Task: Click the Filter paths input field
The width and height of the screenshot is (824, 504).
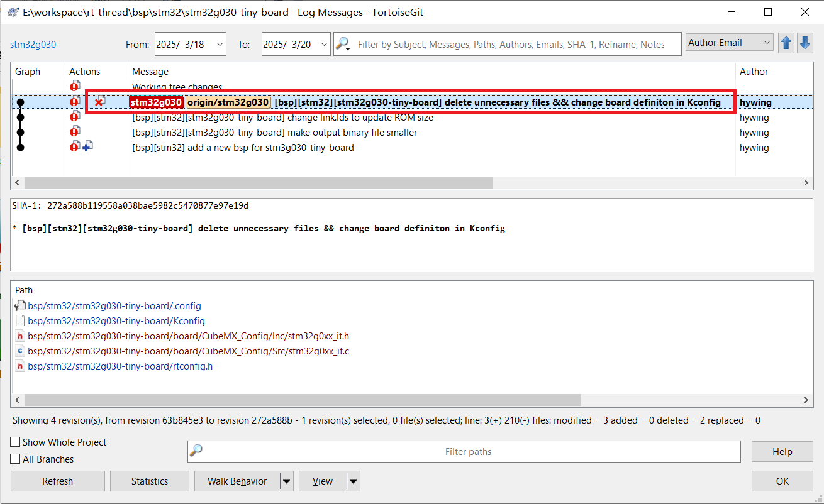Action: click(x=468, y=451)
